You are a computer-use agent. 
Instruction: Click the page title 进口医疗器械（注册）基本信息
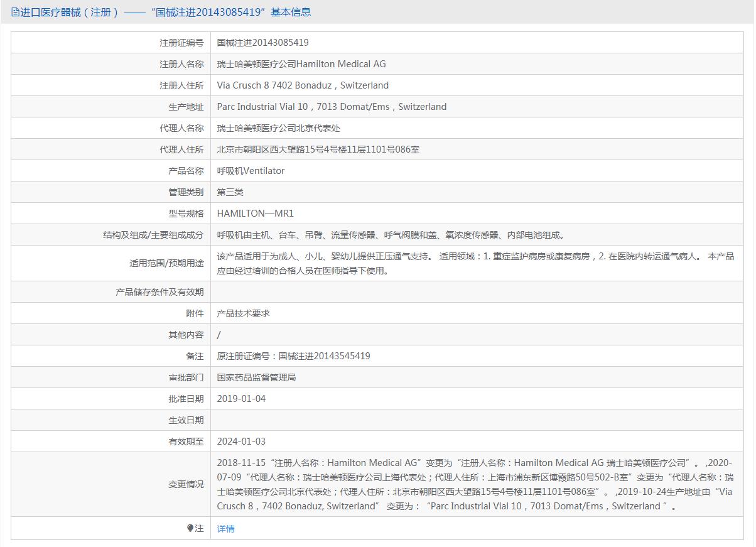point(166,12)
